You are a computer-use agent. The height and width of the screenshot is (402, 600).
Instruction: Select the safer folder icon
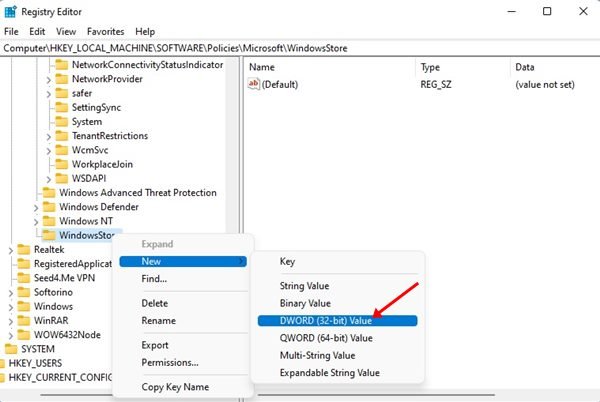61,93
